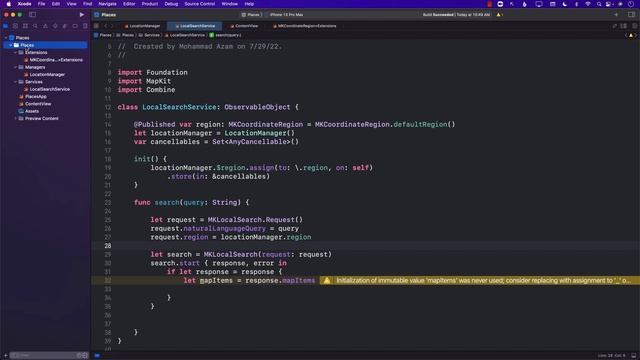Viewport: 640px width, 360px height.
Task: Run the Places app with the play button
Action: click(x=82, y=15)
